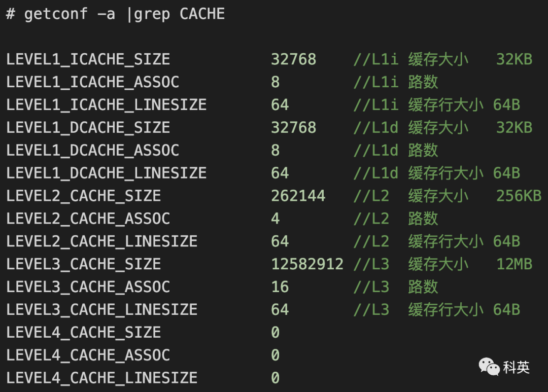
Task: Click the LEVEL3_CACHE_SIZE variable name
Action: coord(83,264)
